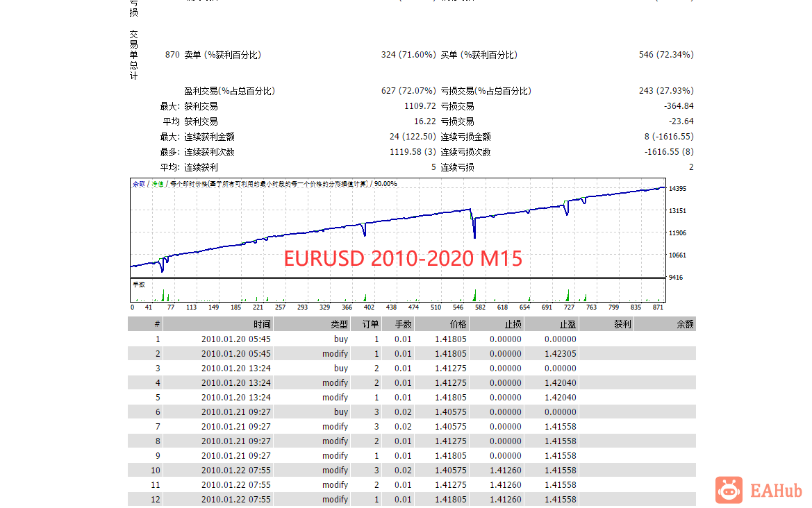Select largest loss trade value -364.84

[679, 106]
